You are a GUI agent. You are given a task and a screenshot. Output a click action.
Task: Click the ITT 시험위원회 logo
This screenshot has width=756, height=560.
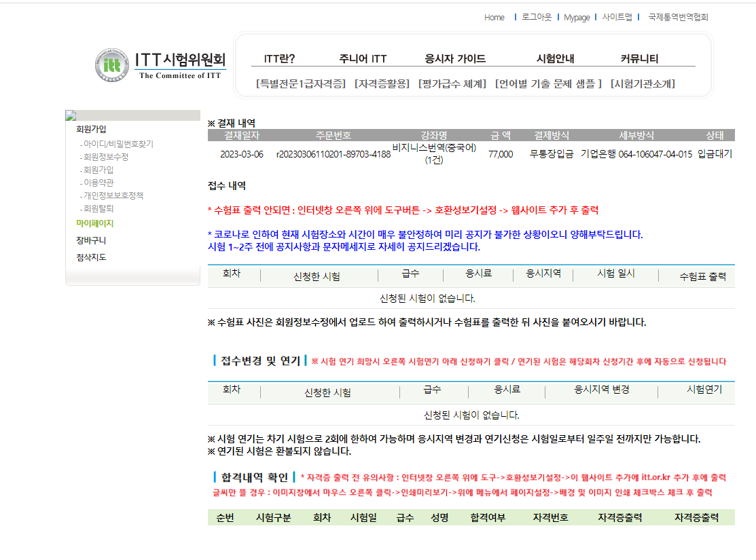[x=160, y=65]
